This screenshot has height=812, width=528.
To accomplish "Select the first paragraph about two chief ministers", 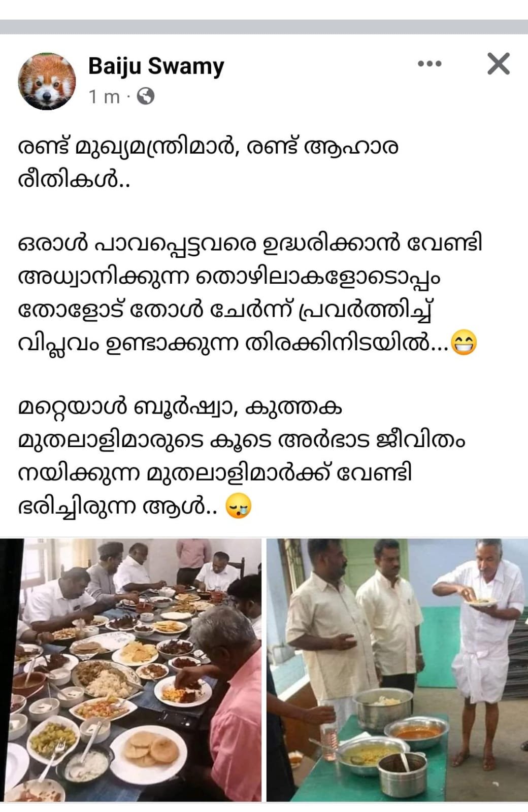I will (208, 163).
